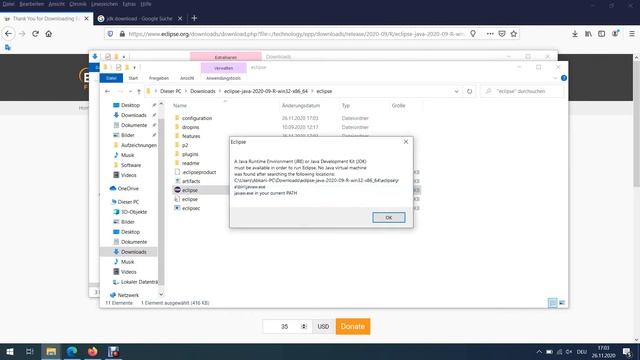This screenshot has width=640, height=360.
Task: Switch to details view layout icon
Action: pyautogui.click(x=552, y=303)
